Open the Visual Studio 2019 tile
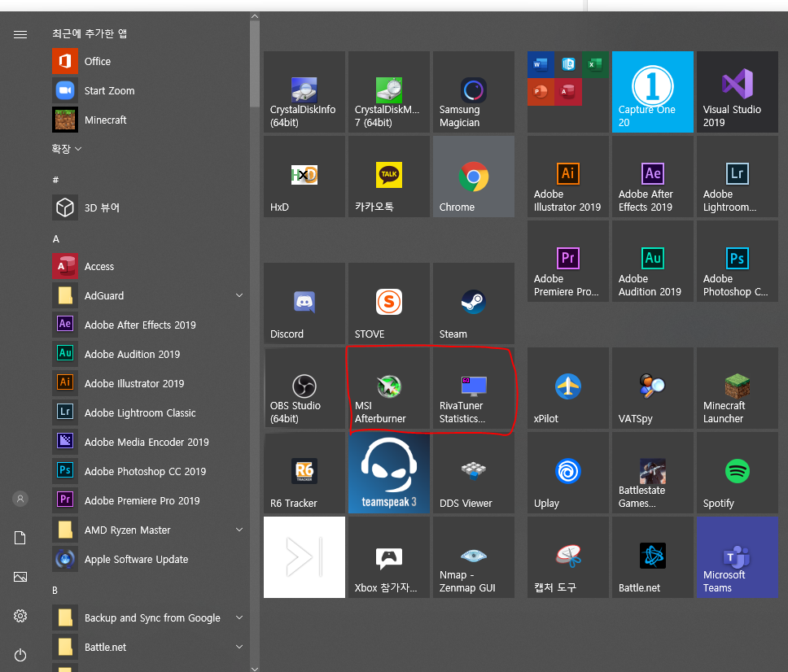788x672 pixels. (738, 92)
